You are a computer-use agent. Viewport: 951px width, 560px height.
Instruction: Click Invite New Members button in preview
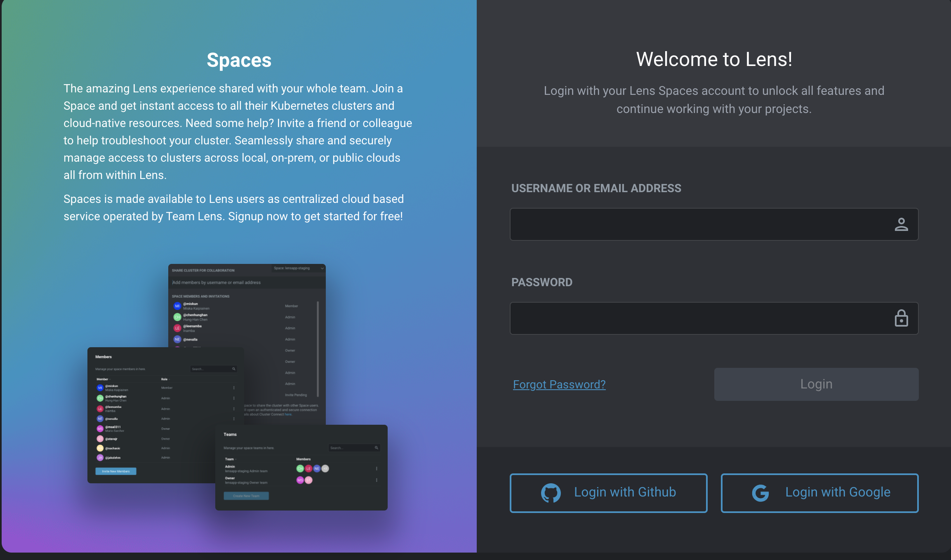click(116, 471)
